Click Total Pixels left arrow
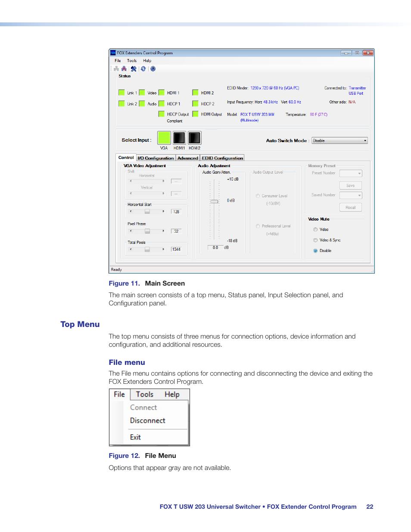The image size is (411, 532). pos(131,249)
